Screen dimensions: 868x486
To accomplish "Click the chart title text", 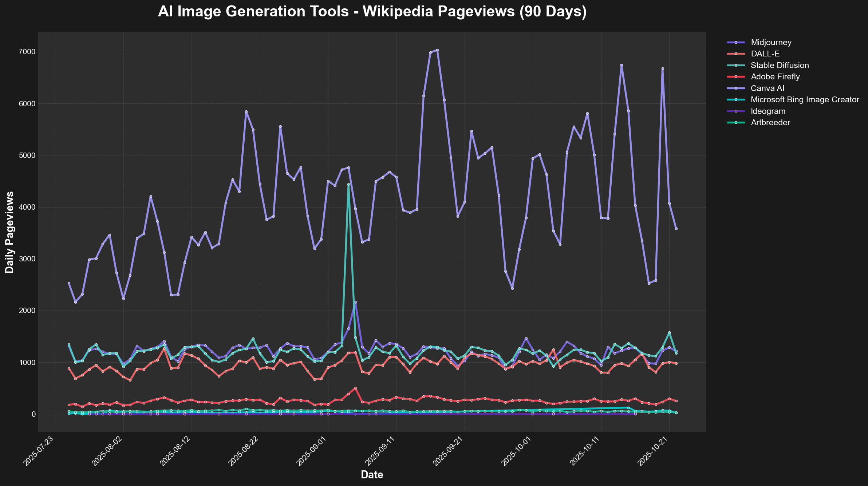I will pos(372,12).
